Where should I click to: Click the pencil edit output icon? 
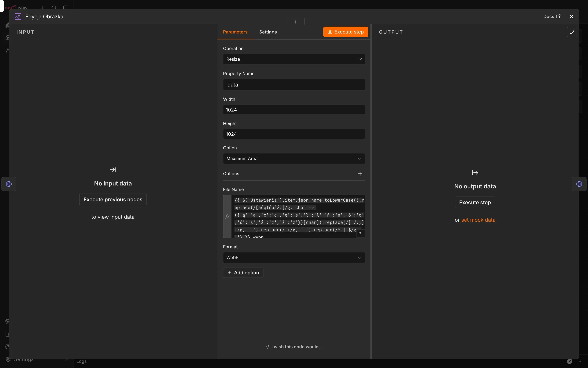tap(572, 32)
